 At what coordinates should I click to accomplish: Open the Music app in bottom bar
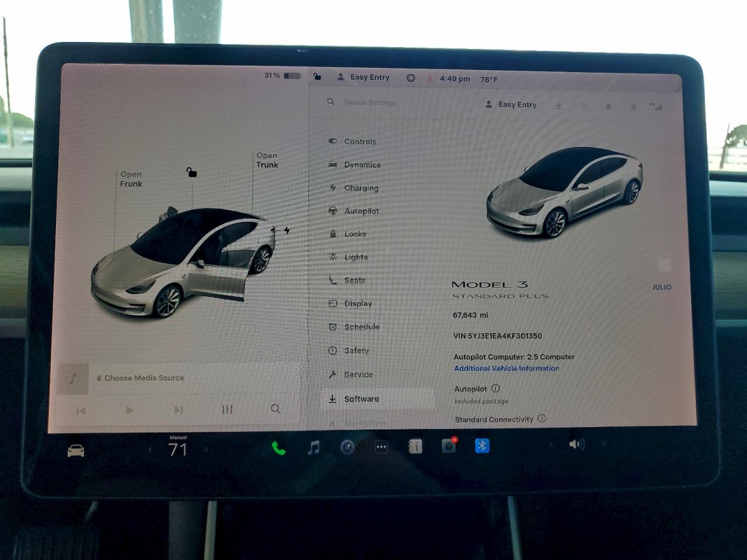point(313,447)
